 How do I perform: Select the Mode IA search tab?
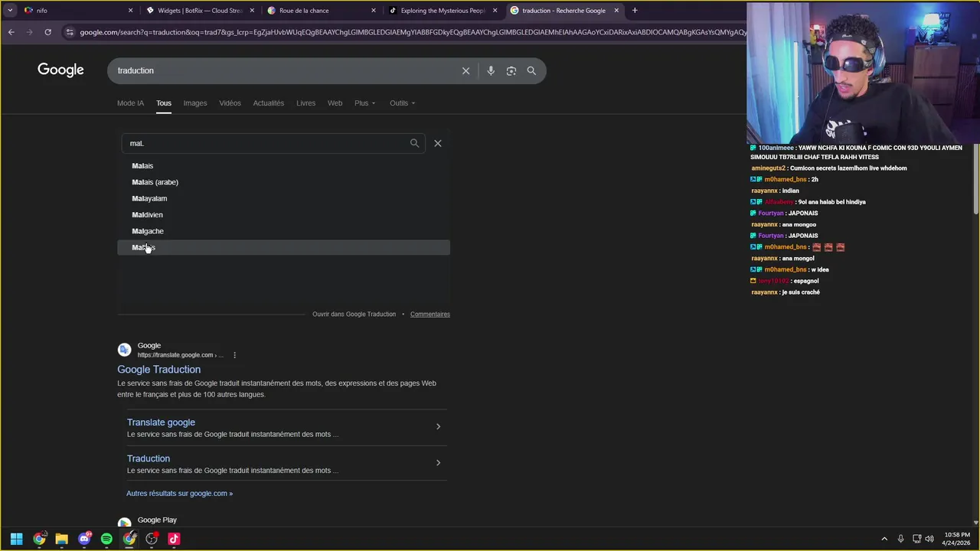click(130, 103)
